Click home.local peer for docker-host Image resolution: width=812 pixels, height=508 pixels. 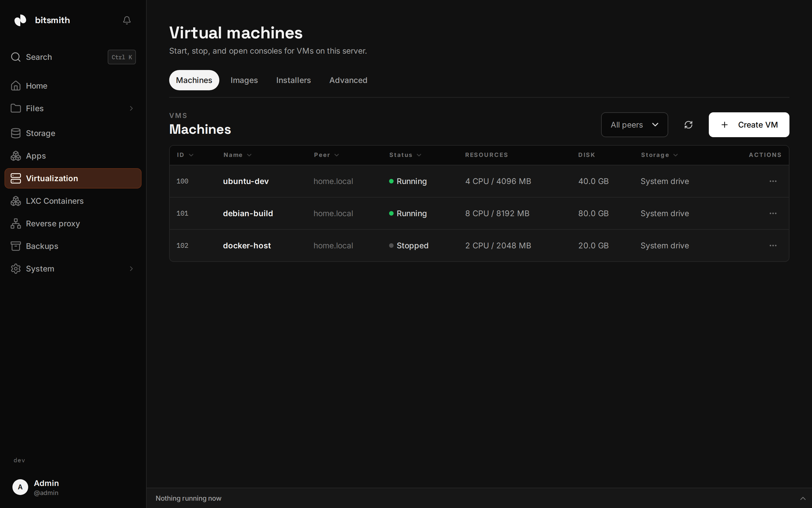coord(333,246)
